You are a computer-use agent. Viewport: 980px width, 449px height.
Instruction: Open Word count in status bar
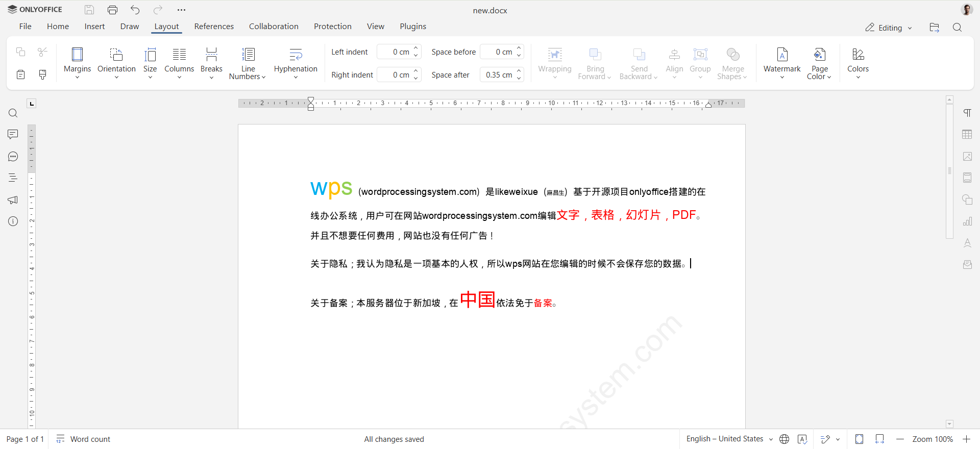tap(83, 439)
